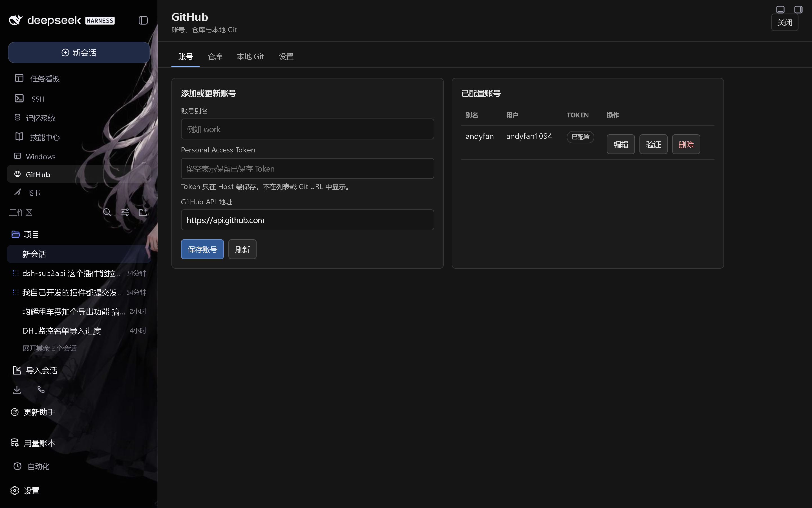
Task: Switch to the 本地 Git tab
Action: pyautogui.click(x=250, y=56)
